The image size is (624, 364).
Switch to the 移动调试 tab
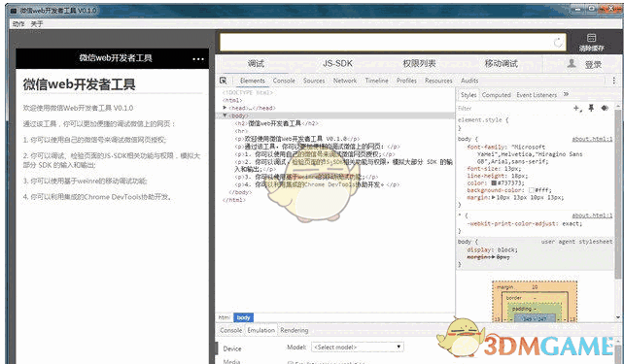501,64
